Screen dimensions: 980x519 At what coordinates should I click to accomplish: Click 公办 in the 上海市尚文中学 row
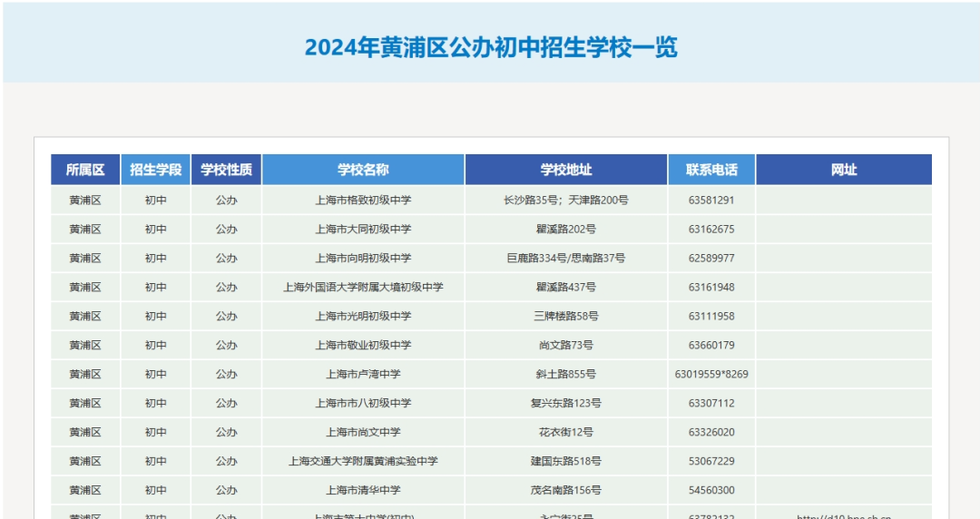pos(226,432)
